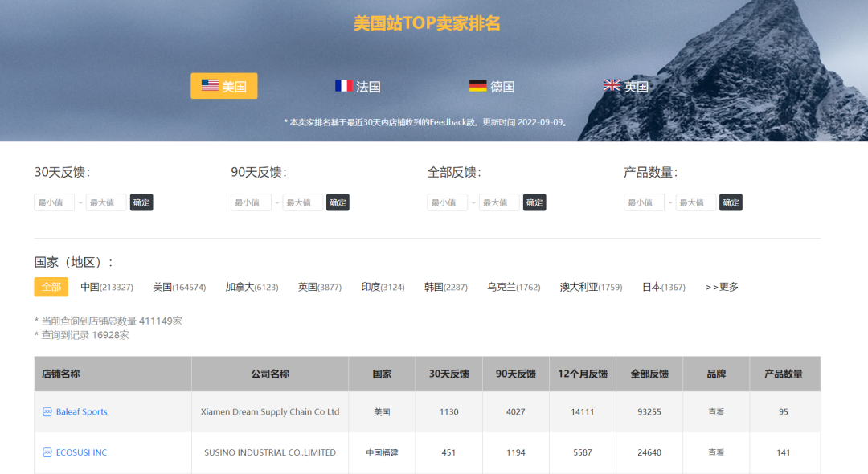Click the German flag icon beside 德国
This screenshot has height=474, width=868.
click(478, 84)
